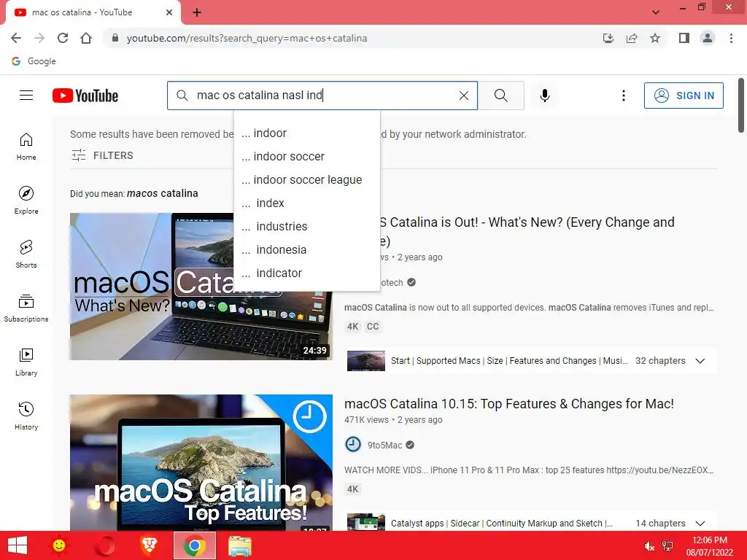
Task: Launch Brave browser from the taskbar
Action: point(149,545)
